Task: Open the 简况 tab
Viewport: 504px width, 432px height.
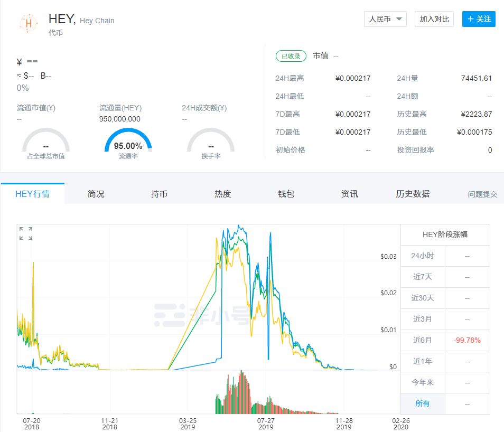Action: (x=96, y=194)
